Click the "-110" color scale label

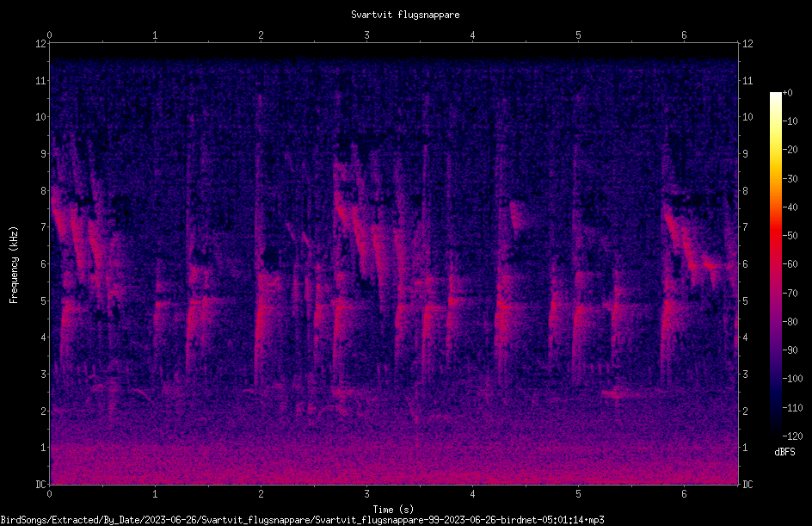click(792, 408)
